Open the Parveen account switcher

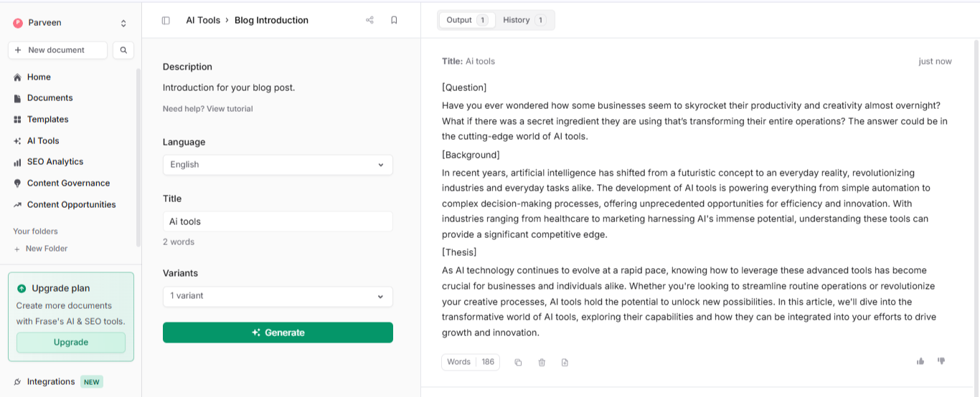70,23
